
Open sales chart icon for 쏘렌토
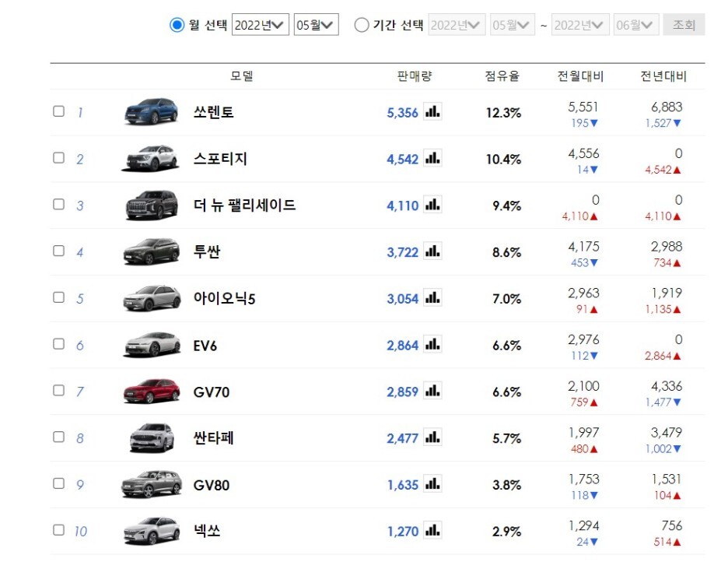(x=432, y=111)
